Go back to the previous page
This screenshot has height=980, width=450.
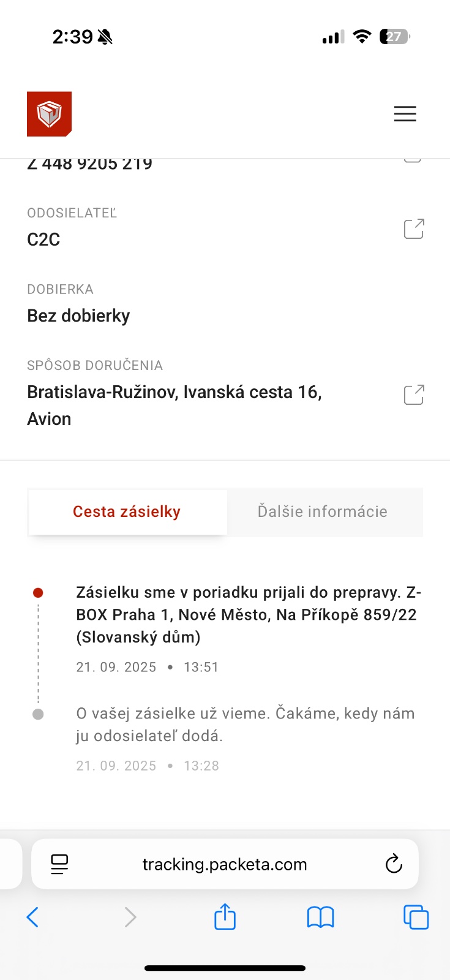[33, 918]
